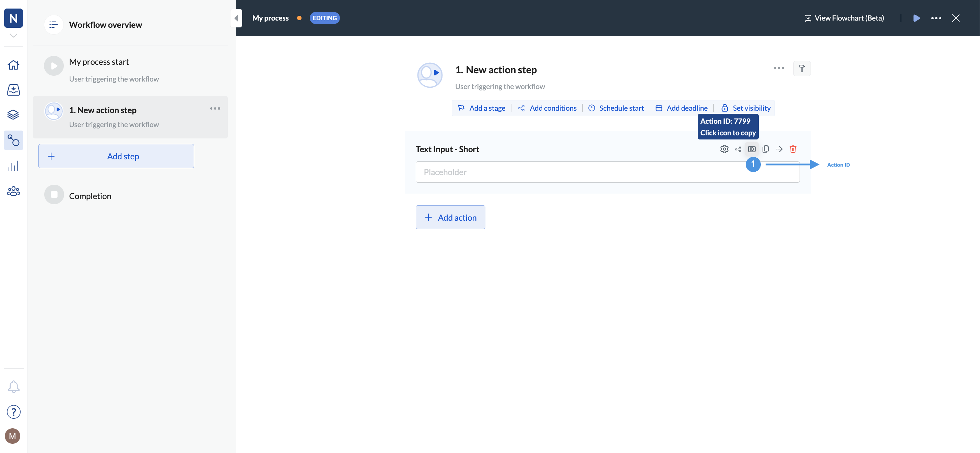
Task: Open the conditions branching icon on the action
Action: tap(739, 149)
